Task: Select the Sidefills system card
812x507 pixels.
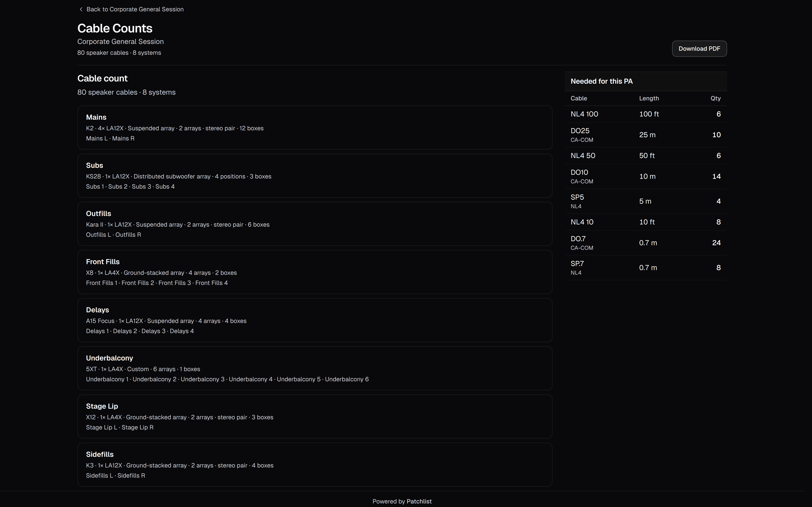Action: (x=315, y=465)
